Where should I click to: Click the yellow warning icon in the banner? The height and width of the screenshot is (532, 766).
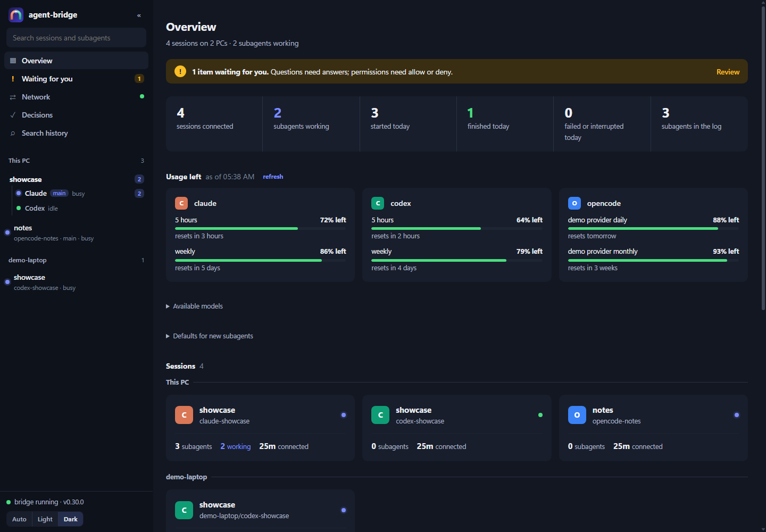(x=180, y=71)
